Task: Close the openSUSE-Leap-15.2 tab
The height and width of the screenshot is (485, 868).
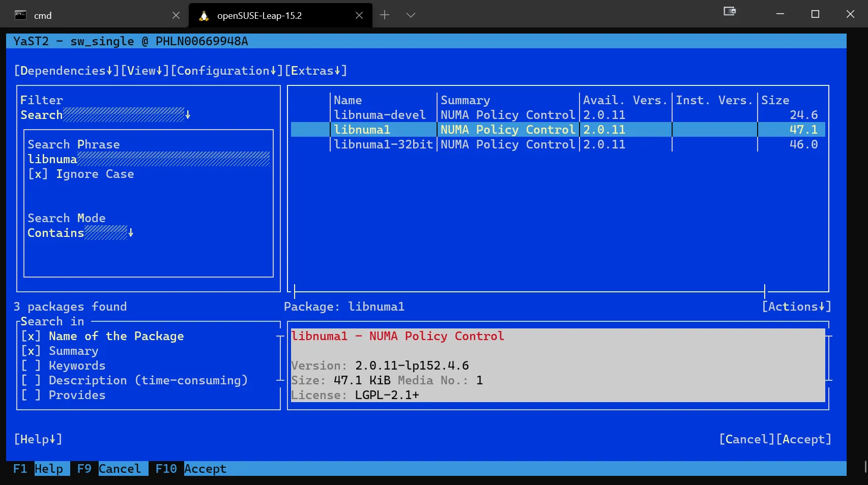Action: 359,15
